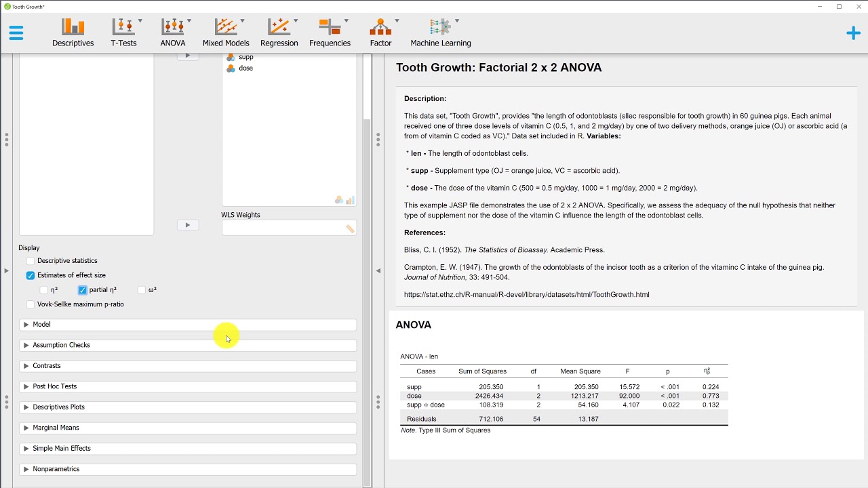Click the p value 0.022
The image size is (868, 488).
coord(671,405)
